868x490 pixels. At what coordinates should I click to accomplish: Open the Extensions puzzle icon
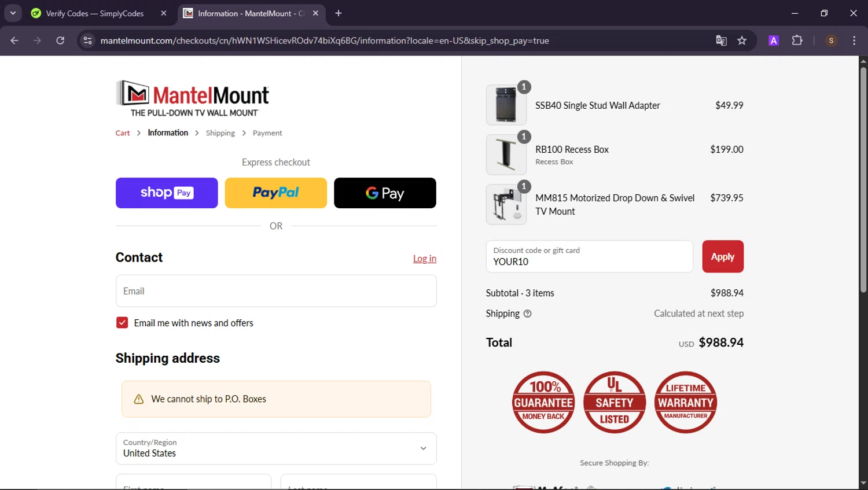tap(797, 40)
